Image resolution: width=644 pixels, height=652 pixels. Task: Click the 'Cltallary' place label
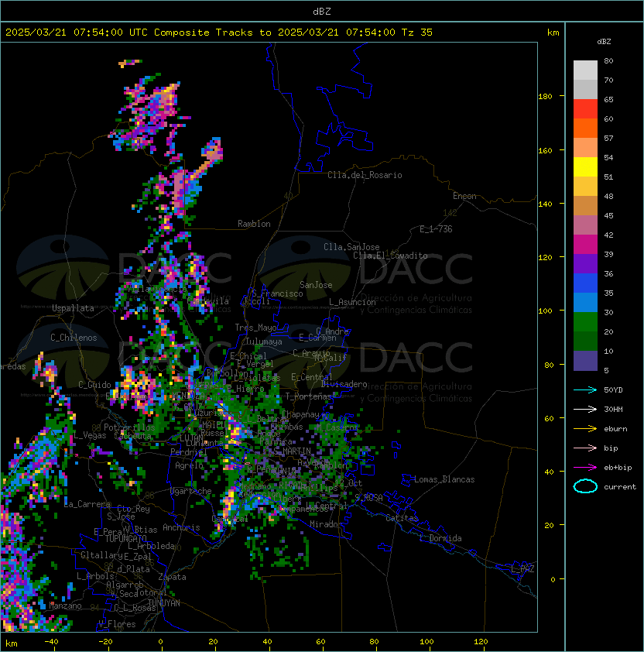(101, 555)
